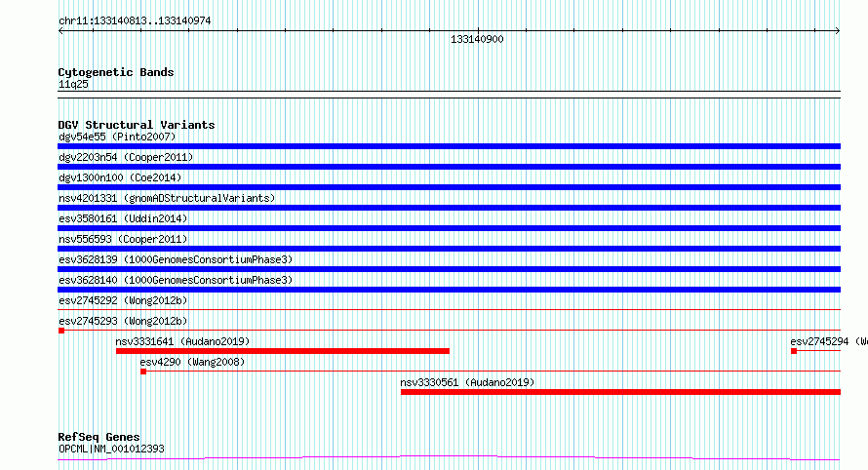Select the RefSeq Genes track heading
868x470 pixels.
point(99,437)
